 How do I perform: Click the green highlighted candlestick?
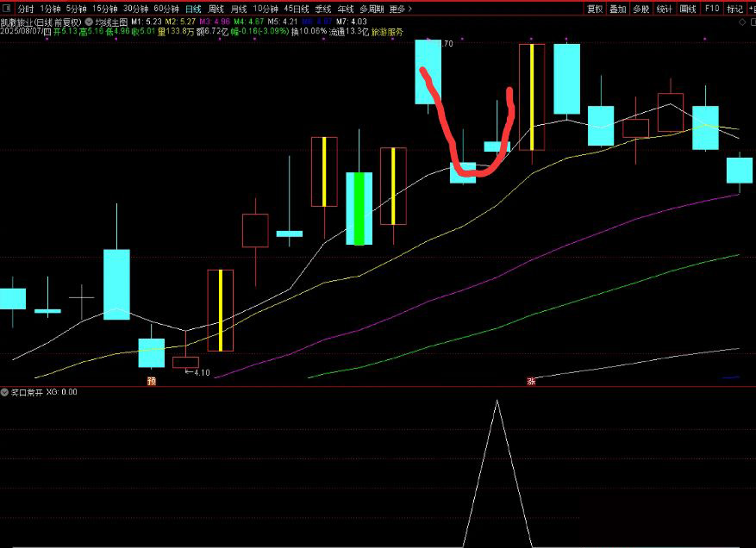pyautogui.click(x=359, y=208)
